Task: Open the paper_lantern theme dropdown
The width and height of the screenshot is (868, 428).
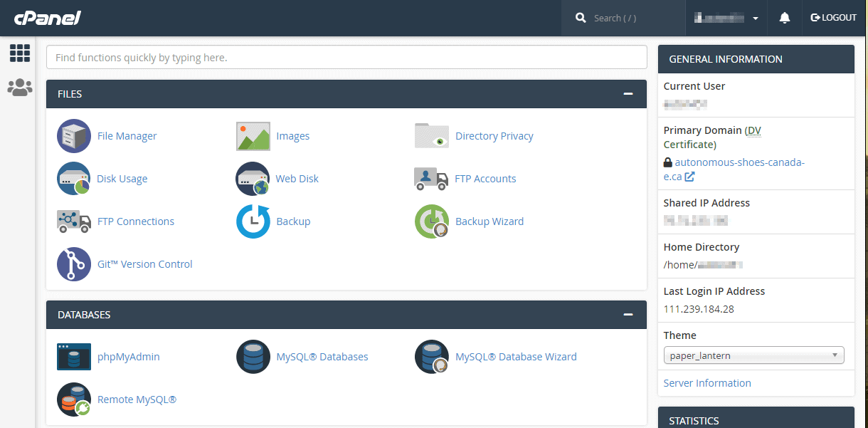Action: [753, 355]
